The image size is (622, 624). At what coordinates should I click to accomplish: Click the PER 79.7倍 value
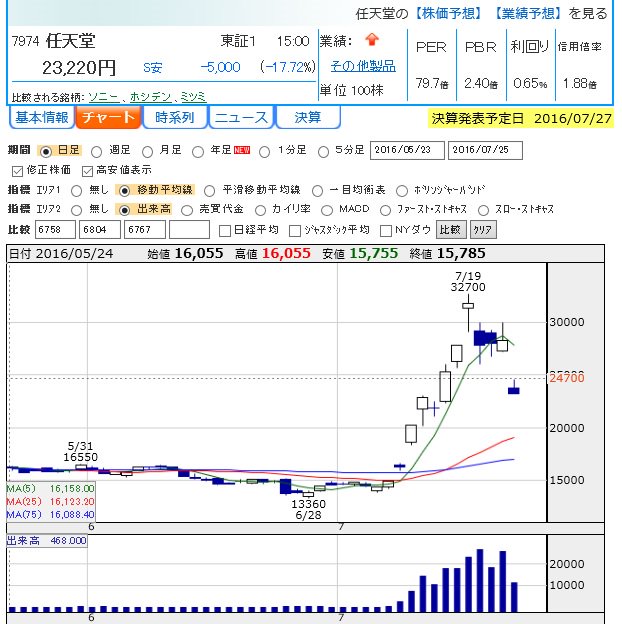(x=432, y=83)
